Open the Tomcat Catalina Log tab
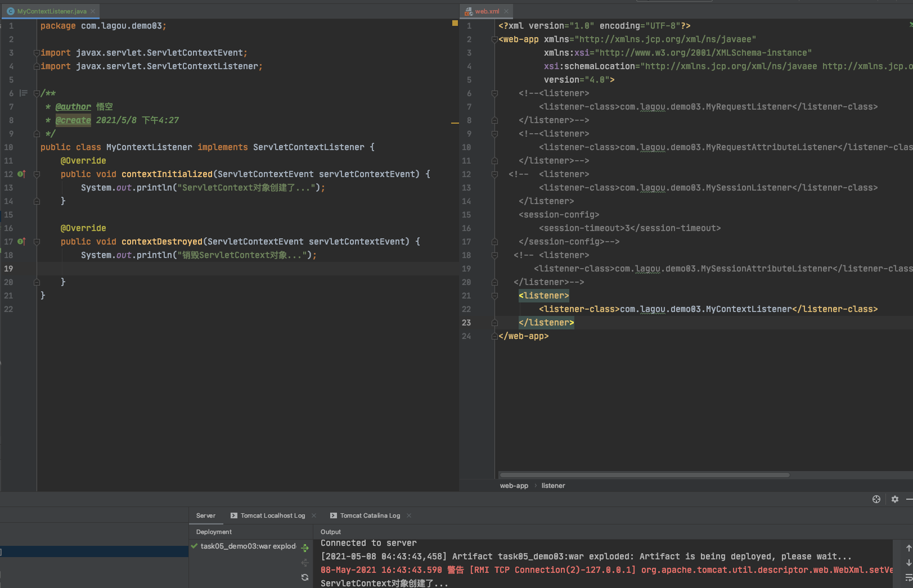Viewport: 913px width, 588px height. 370,515
